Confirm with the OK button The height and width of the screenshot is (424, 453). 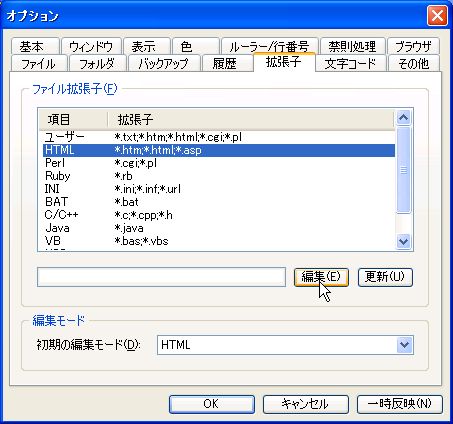pyautogui.click(x=212, y=404)
